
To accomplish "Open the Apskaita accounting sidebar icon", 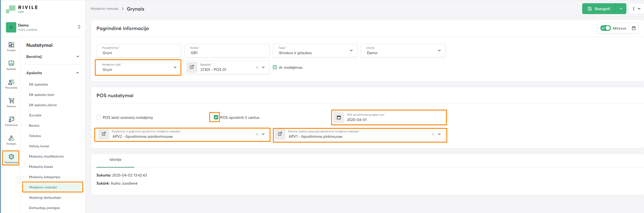I will click(11, 65).
